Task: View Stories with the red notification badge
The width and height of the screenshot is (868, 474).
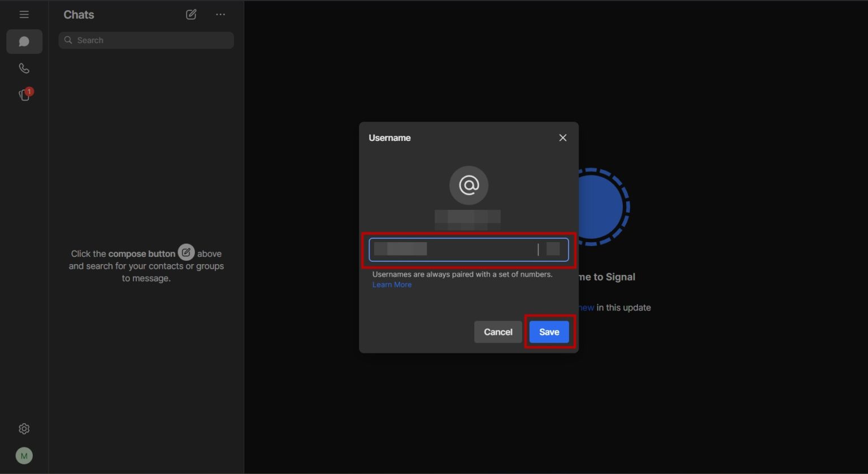Action: point(24,94)
